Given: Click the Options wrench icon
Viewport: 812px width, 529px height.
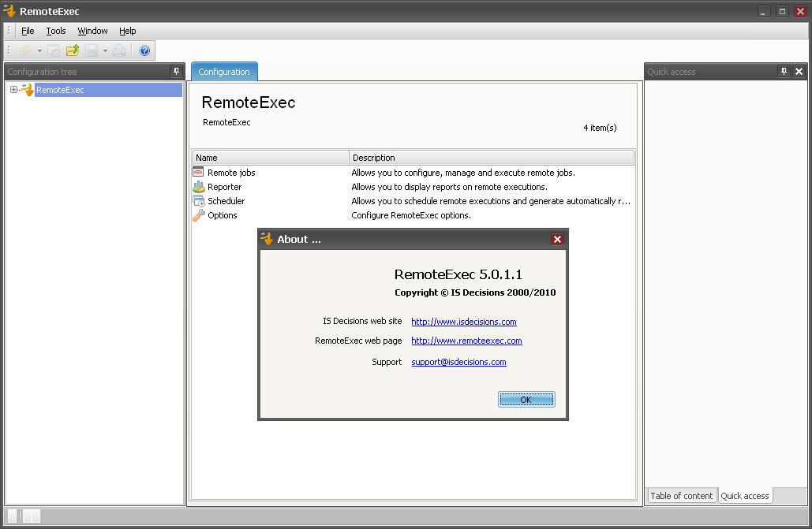Looking at the screenshot, I should (198, 215).
